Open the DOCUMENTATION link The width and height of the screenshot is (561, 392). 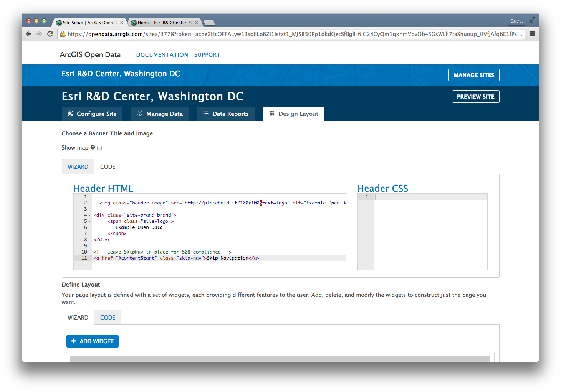pyautogui.click(x=162, y=55)
